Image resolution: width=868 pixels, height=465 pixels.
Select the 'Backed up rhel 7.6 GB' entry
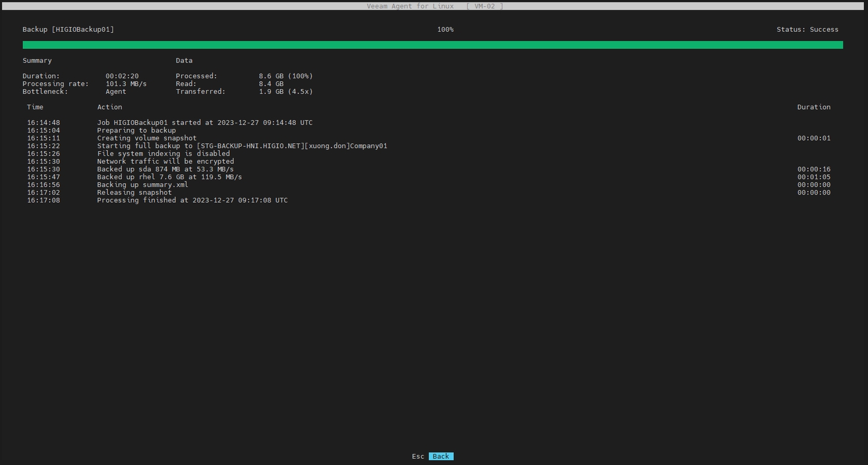[x=169, y=178]
